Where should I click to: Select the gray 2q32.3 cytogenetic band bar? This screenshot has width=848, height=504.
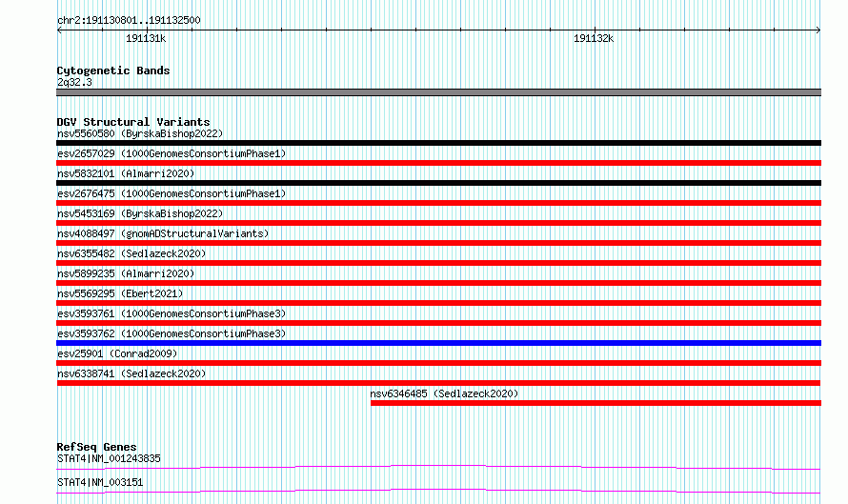tap(438, 92)
